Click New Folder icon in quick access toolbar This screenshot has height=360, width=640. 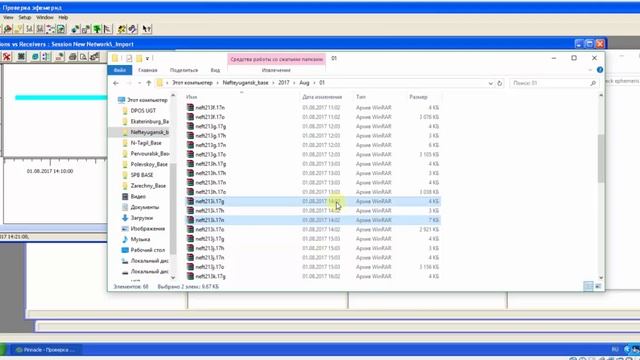coord(139,58)
